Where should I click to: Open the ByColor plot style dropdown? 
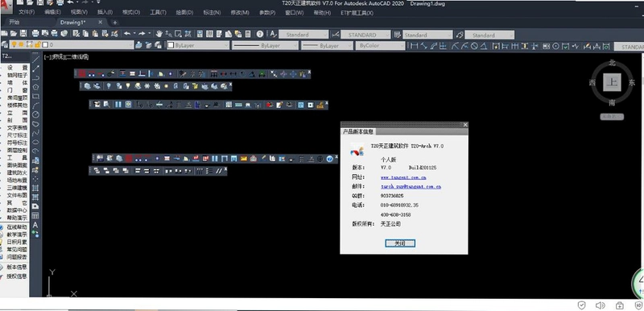coord(380,46)
